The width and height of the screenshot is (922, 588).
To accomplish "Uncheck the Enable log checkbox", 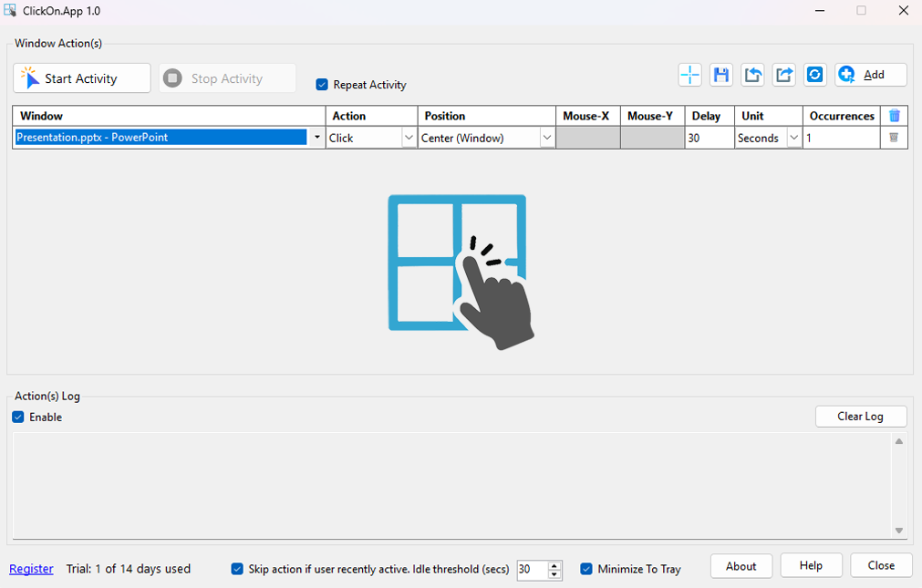I will 18,417.
